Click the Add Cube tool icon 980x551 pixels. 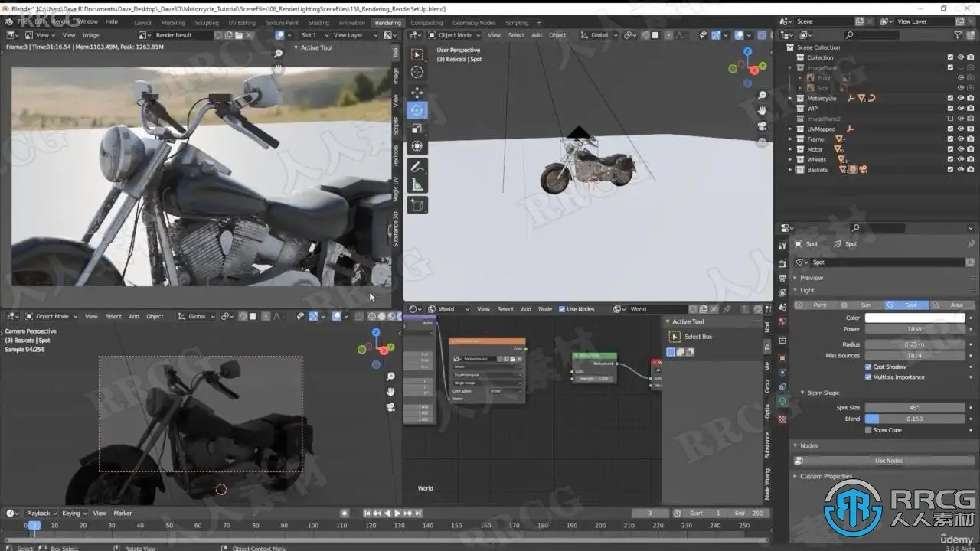416,205
